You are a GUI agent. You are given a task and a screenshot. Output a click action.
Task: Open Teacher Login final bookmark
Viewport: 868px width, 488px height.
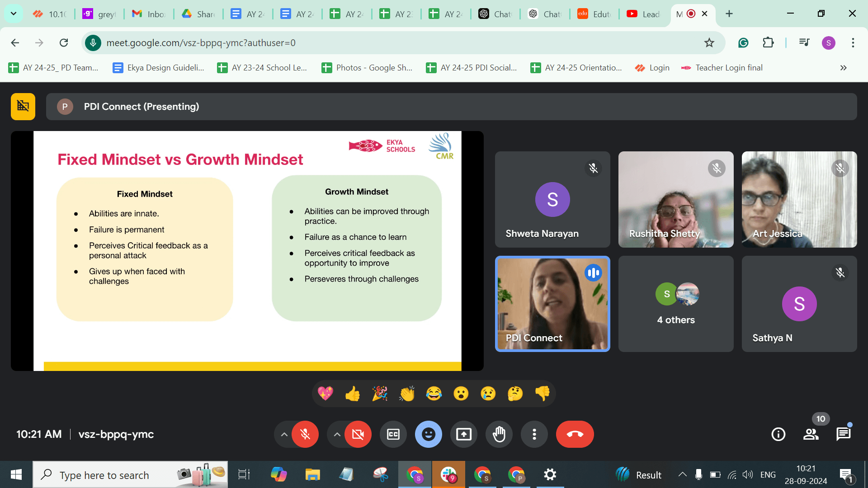722,68
